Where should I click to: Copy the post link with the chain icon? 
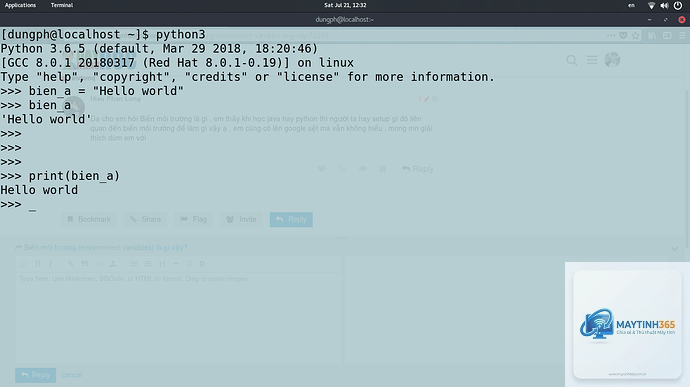click(342, 169)
